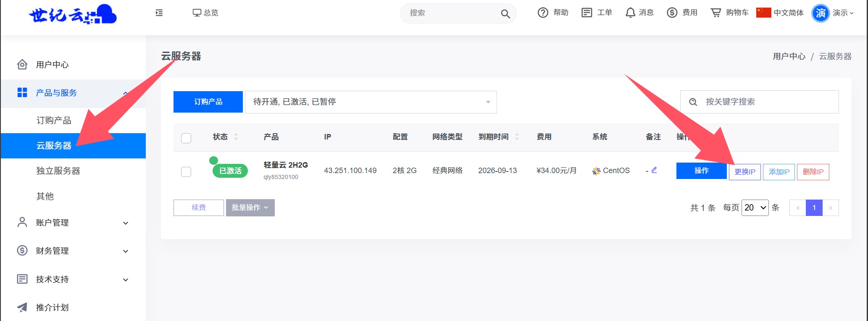Expand the 财务管理 section chevron
Image resolution: width=868 pixels, height=321 pixels.
tap(125, 251)
